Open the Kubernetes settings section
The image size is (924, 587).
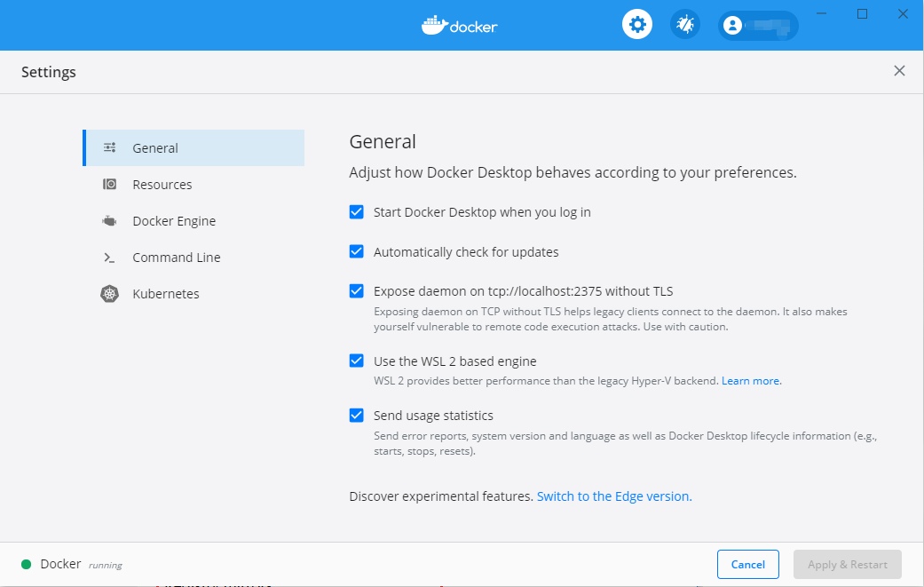coord(193,293)
